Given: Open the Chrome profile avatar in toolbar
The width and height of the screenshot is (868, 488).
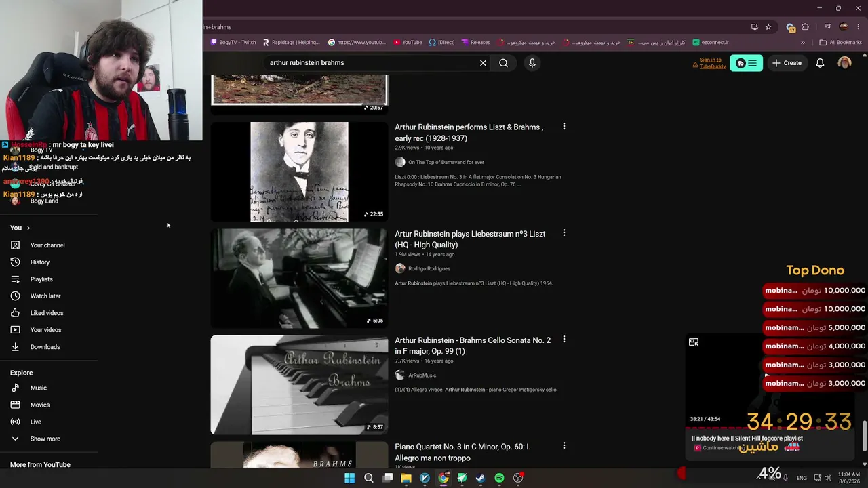Looking at the screenshot, I should [844, 27].
